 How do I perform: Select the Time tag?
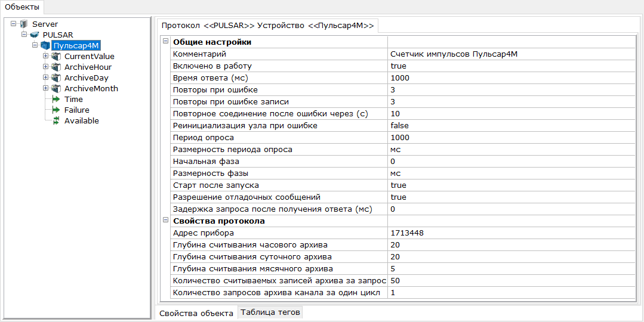[x=73, y=99]
